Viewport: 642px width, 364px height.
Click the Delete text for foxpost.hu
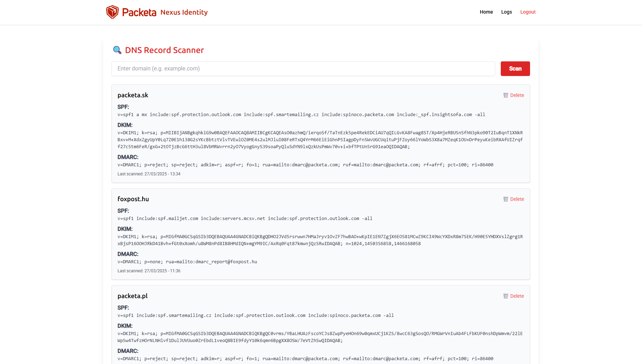(517, 199)
